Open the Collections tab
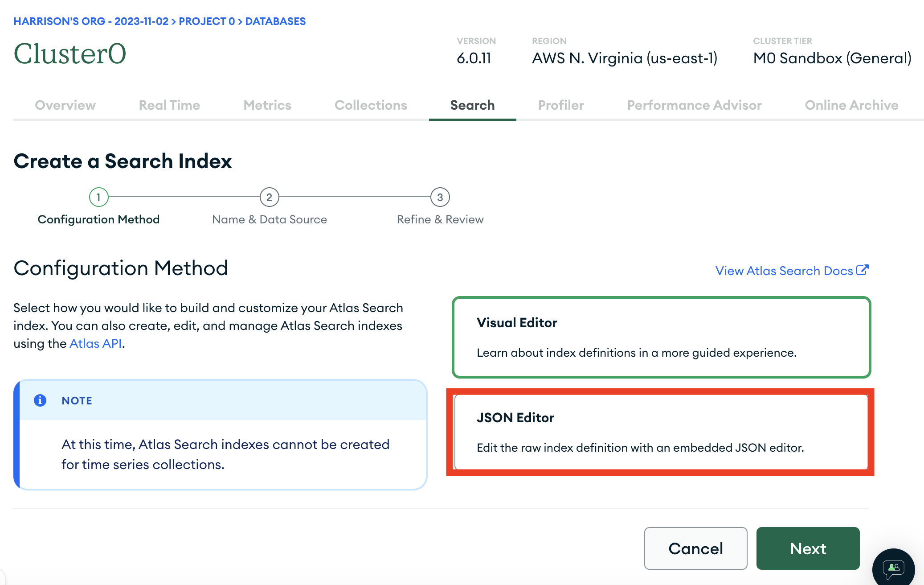924x585 pixels. click(371, 105)
